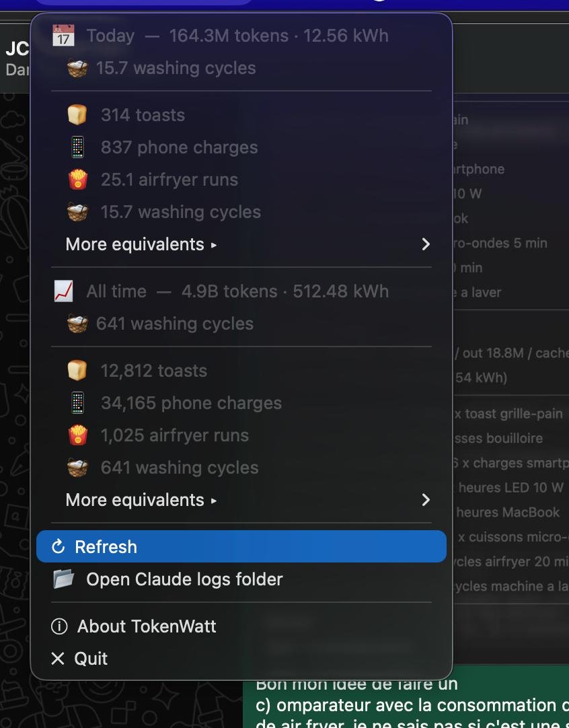The width and height of the screenshot is (569, 728).
Task: Choose Open Claude logs folder
Action: (x=241, y=579)
